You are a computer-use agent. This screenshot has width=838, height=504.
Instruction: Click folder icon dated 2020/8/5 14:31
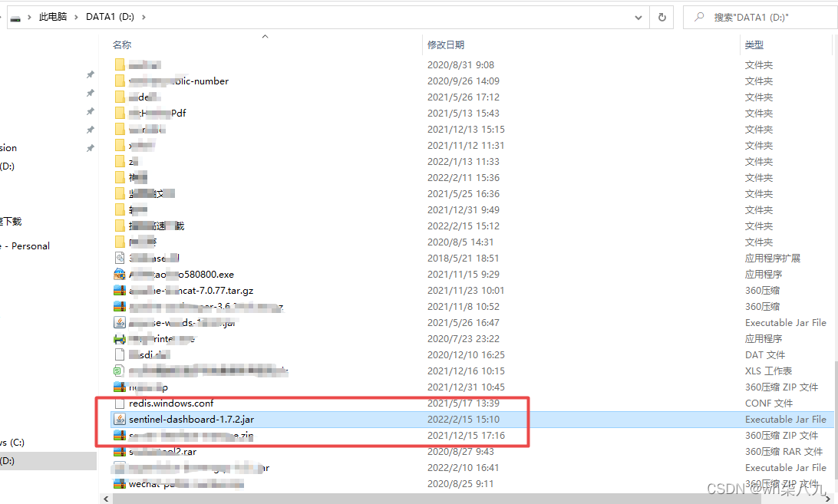[120, 242]
